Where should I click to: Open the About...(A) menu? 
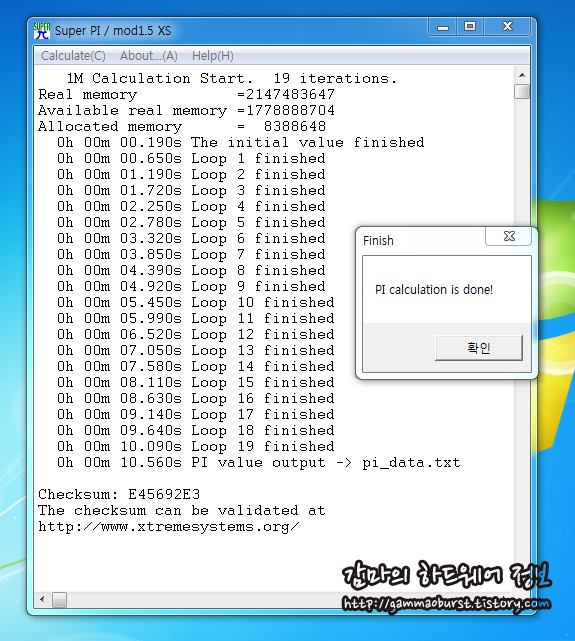[x=149, y=56]
